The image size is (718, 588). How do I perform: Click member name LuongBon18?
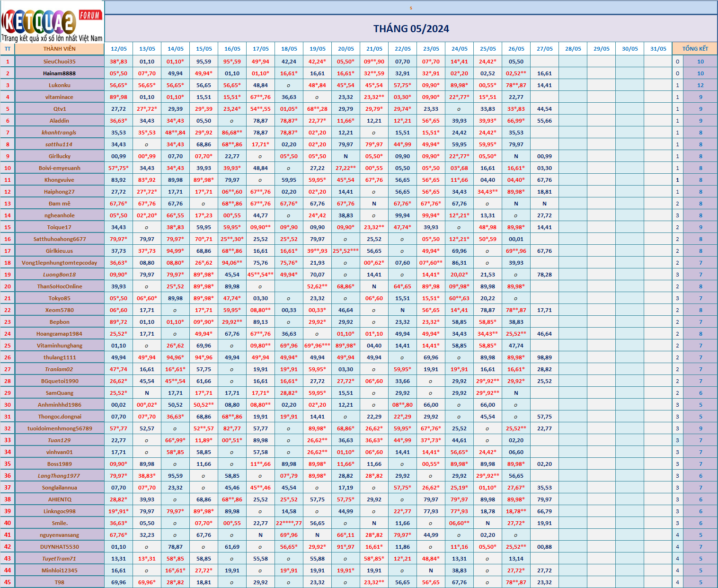60,275
